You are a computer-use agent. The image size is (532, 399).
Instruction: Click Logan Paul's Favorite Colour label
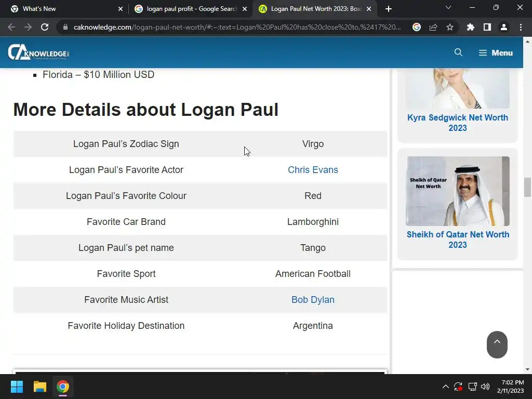click(x=126, y=196)
